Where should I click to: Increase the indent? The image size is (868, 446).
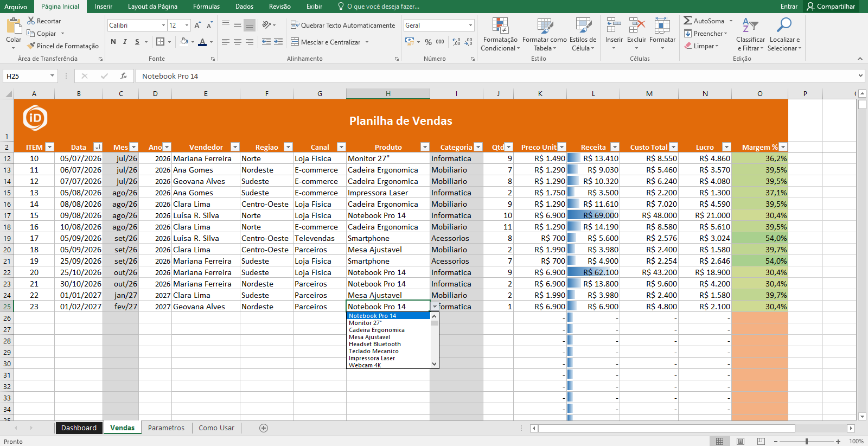(x=278, y=42)
